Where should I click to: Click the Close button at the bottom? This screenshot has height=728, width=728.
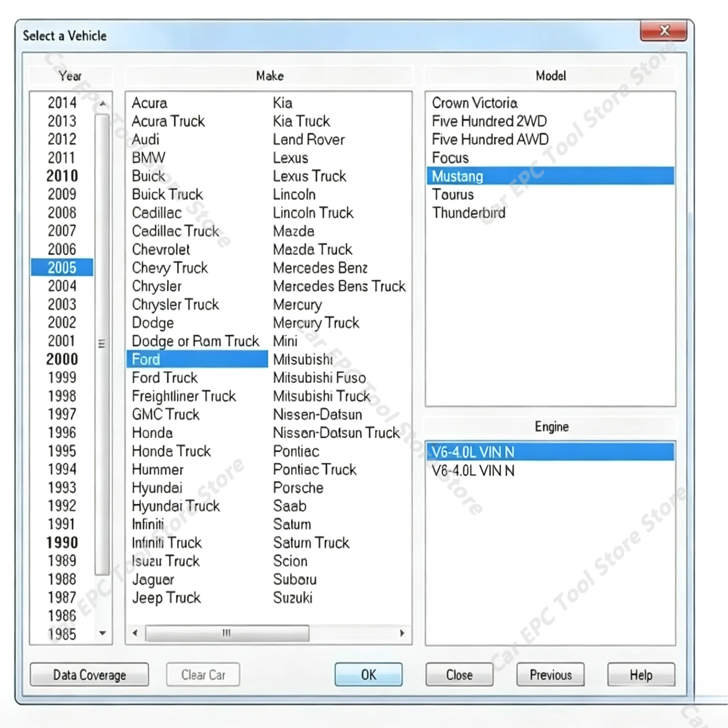point(459,674)
